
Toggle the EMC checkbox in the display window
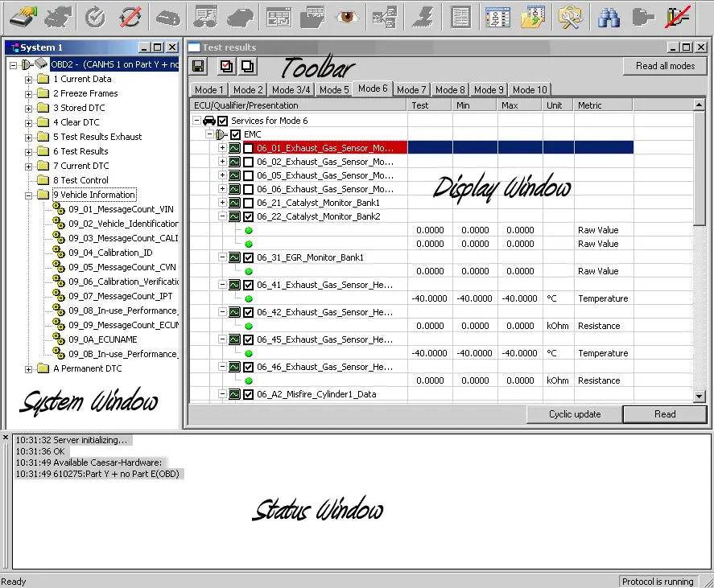click(234, 134)
